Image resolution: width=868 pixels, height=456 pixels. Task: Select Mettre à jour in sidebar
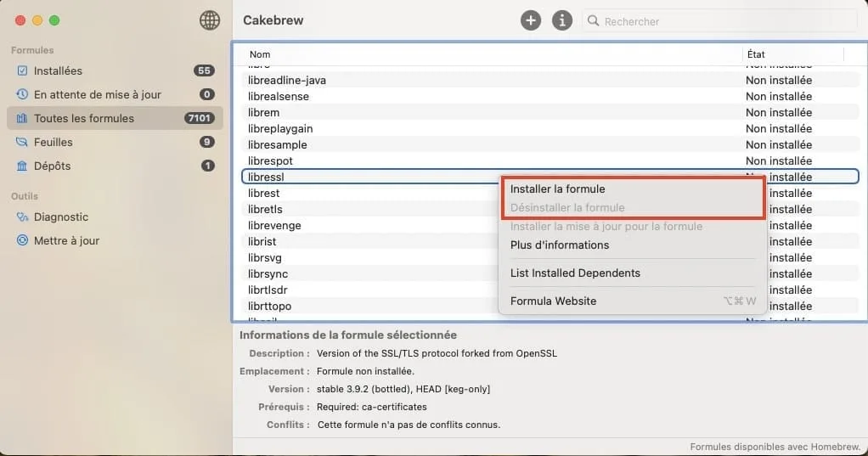(115, 240)
